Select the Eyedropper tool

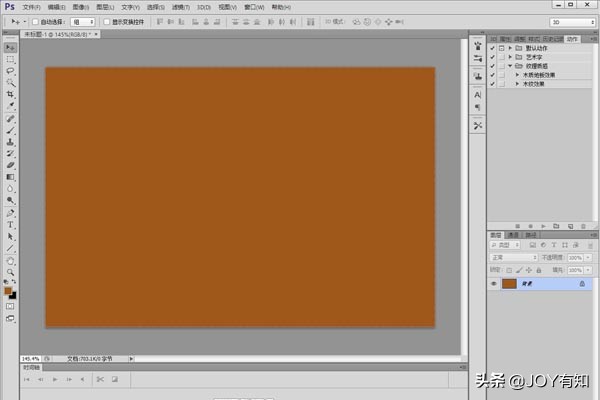coord(10,106)
